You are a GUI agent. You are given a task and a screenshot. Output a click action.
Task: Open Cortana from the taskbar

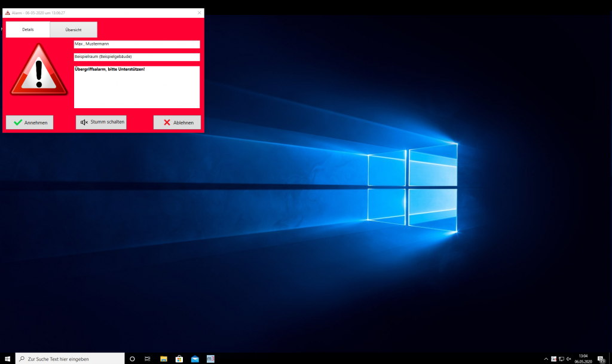[132, 359]
